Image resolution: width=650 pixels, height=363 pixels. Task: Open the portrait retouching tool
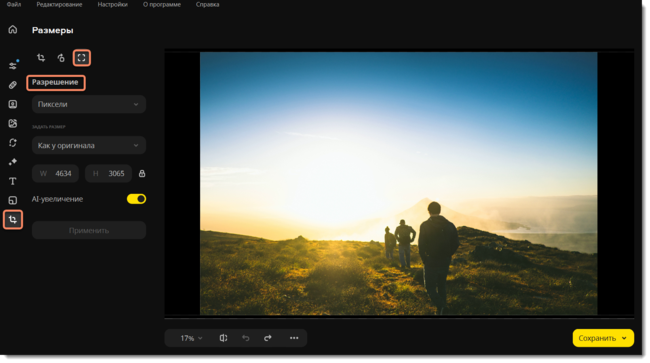coord(13,104)
